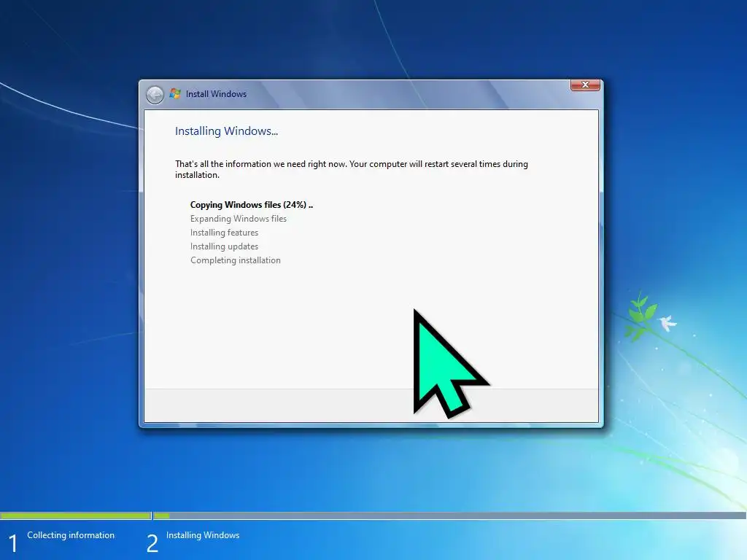747x560 pixels.
Task: Click the 'Installing updates' step
Action: 224,246
